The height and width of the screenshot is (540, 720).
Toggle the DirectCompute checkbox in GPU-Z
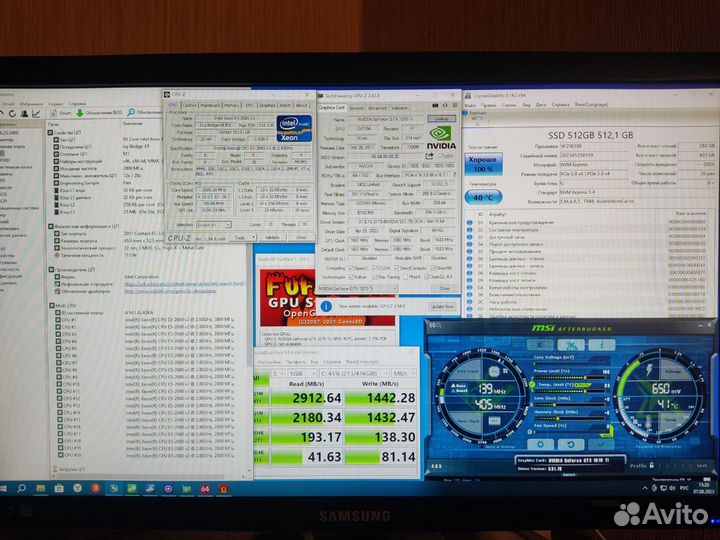(x=396, y=268)
